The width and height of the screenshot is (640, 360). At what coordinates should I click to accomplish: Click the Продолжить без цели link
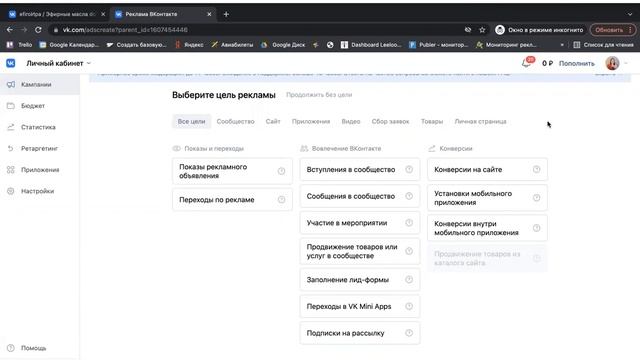click(x=319, y=95)
